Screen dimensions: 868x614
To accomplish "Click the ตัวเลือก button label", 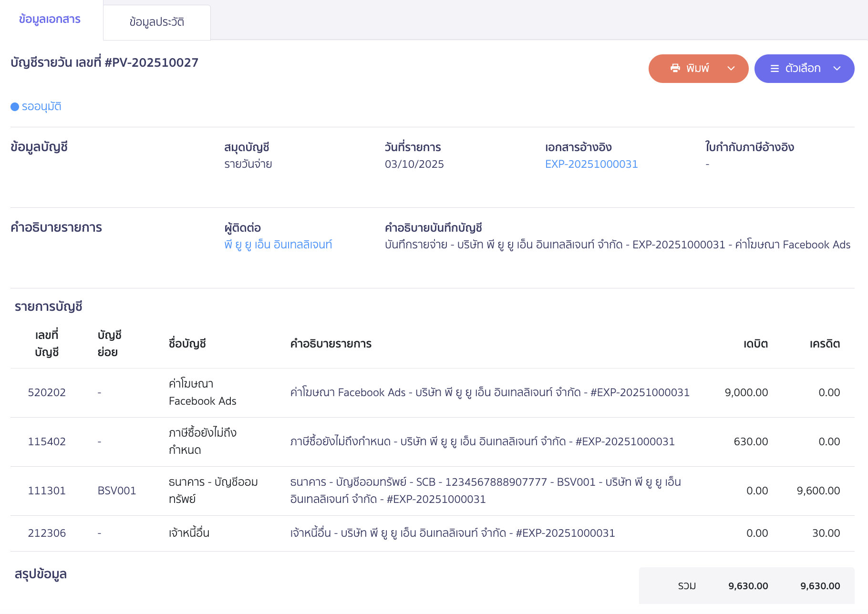I will coord(803,69).
